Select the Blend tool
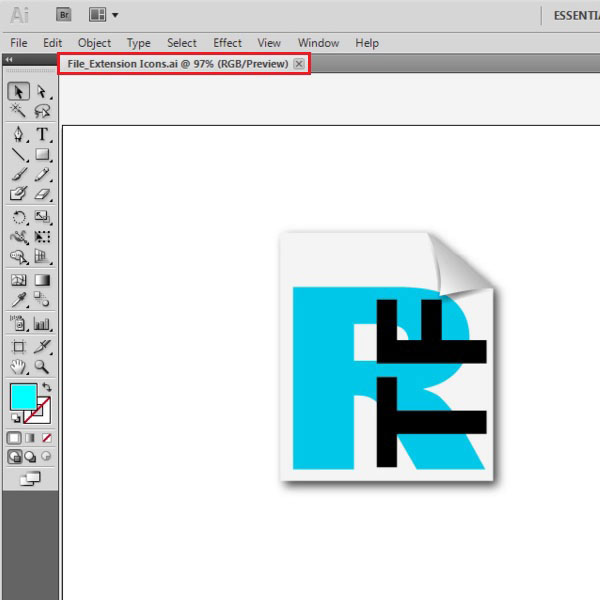Image resolution: width=600 pixels, height=600 pixels. click(42, 300)
